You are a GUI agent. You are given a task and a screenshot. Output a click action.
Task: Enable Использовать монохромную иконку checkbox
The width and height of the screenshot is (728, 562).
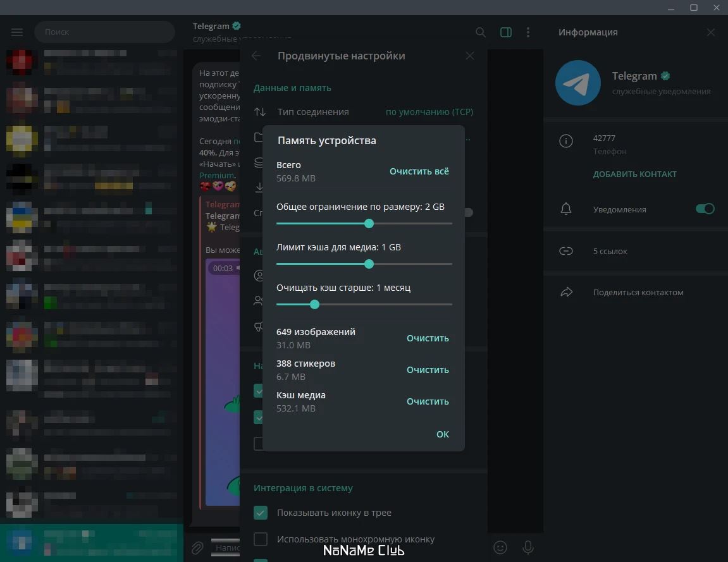[261, 539]
